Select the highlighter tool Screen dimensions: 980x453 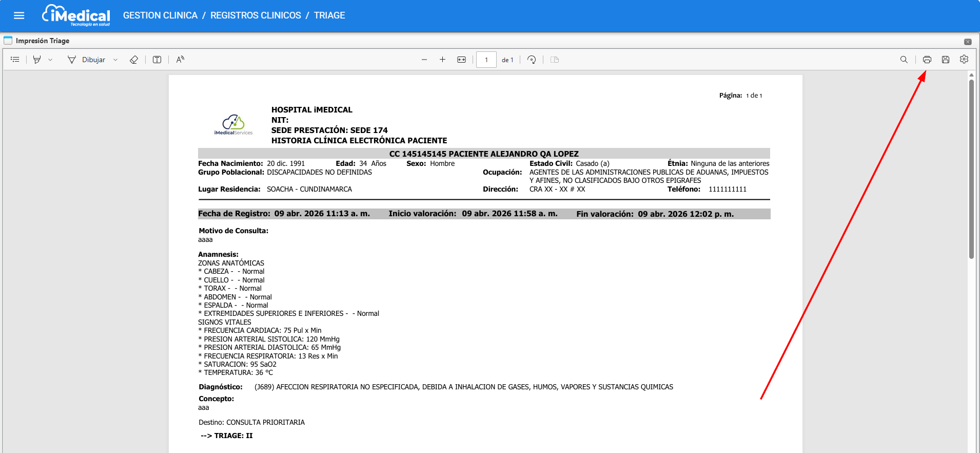37,60
